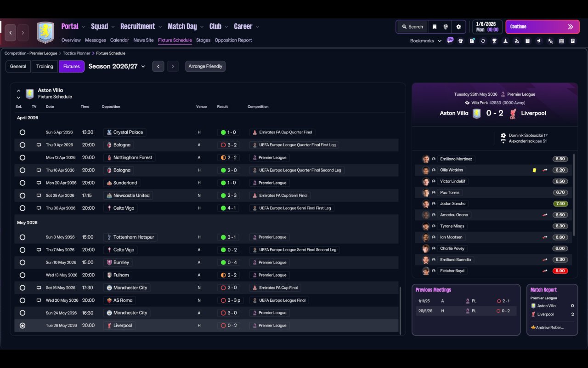
Task: Open the Season 2026/27 dropdown
Action: pos(117,67)
